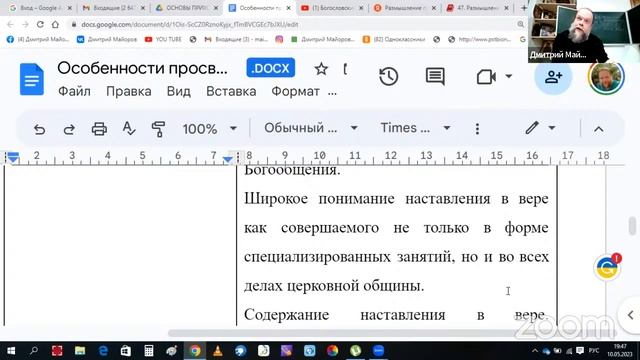This screenshot has height=360, width=640.
Task: Switch to the 47. Размышление tab
Action: point(478,8)
